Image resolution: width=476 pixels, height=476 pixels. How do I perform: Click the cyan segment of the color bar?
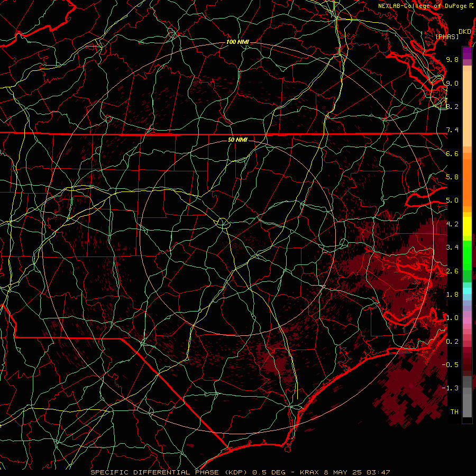467,291
